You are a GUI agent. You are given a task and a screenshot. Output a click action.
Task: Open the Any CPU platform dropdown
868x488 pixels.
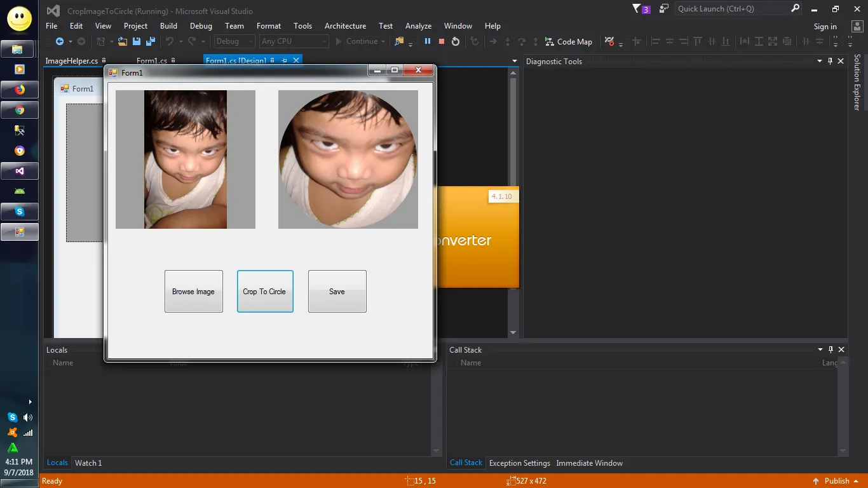(x=294, y=41)
